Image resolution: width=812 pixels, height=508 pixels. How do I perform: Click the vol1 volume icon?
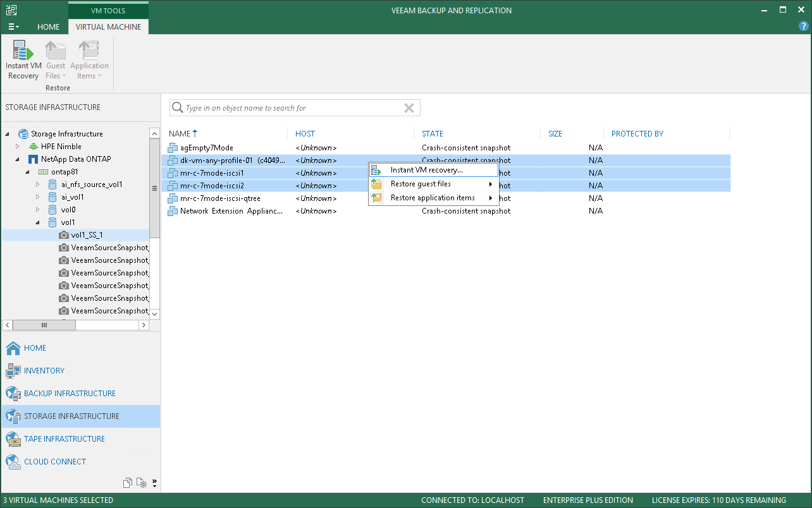pos(54,222)
